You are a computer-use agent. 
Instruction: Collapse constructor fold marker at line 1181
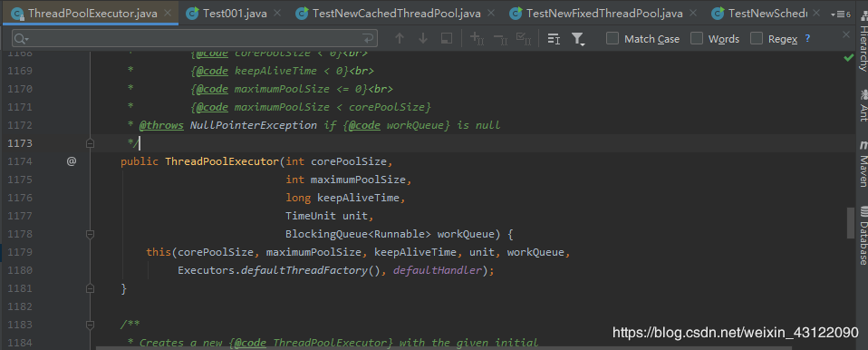pos(91,288)
